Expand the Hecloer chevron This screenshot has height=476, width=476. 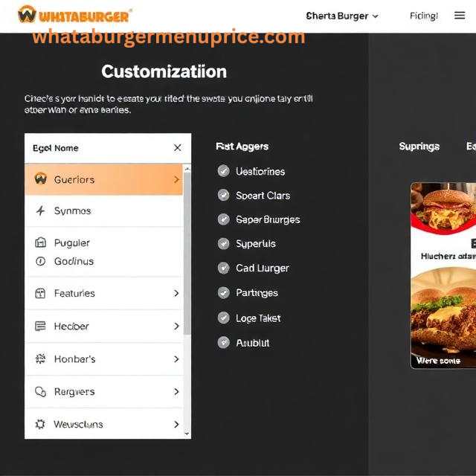[176, 326]
